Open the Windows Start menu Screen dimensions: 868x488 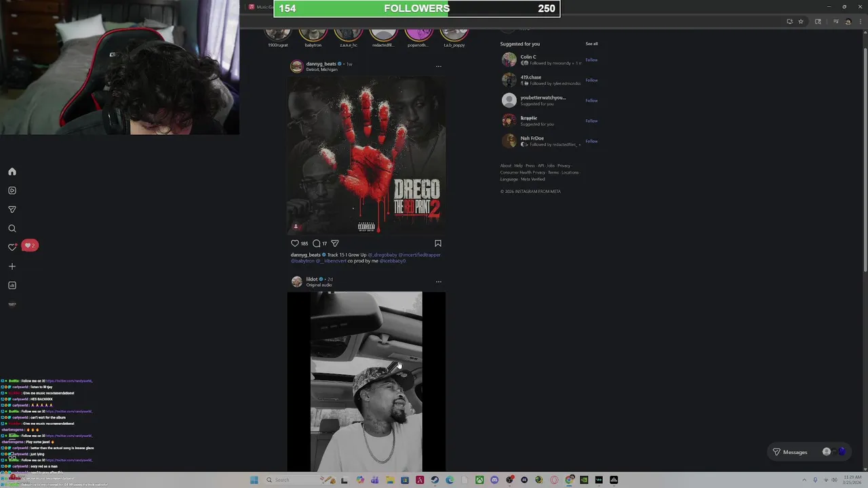pos(254,480)
